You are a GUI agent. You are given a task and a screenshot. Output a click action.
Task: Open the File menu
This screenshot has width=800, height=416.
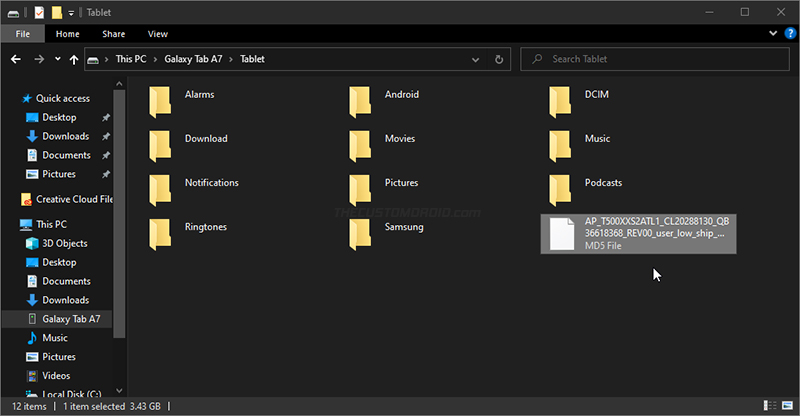22,34
